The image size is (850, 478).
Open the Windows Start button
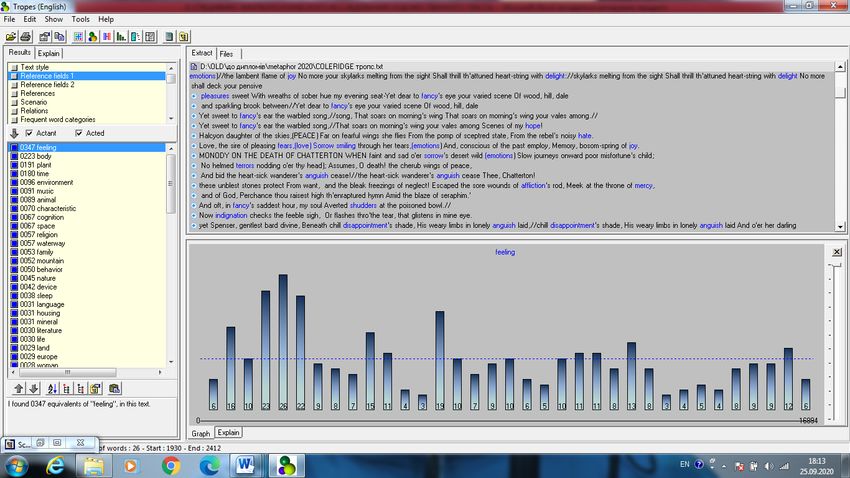[x=16, y=466]
